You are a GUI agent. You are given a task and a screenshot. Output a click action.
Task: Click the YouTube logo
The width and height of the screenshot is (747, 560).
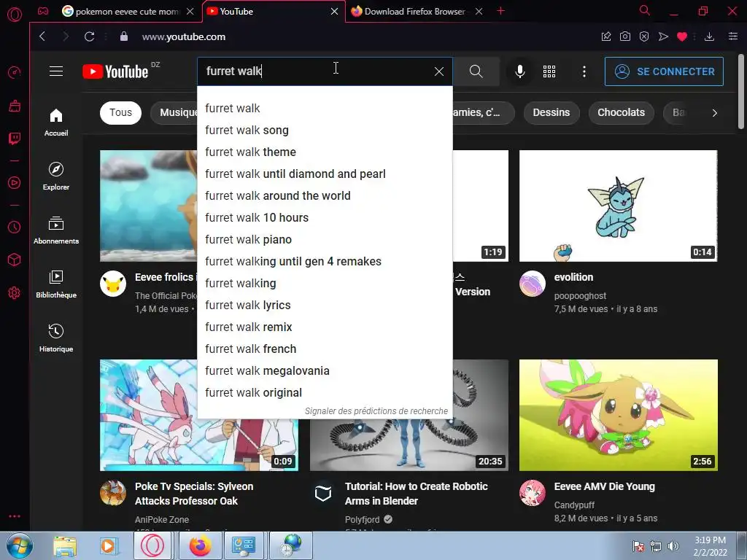click(x=115, y=71)
